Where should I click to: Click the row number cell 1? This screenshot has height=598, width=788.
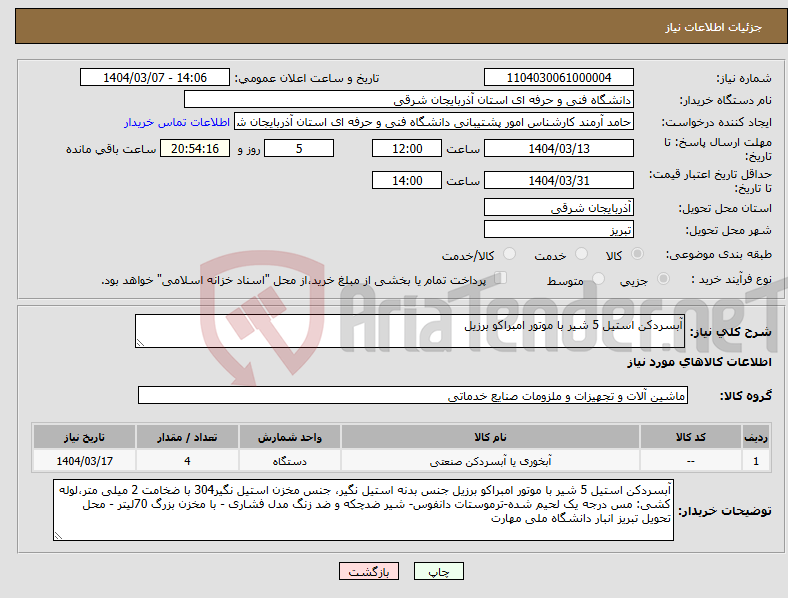(x=756, y=461)
